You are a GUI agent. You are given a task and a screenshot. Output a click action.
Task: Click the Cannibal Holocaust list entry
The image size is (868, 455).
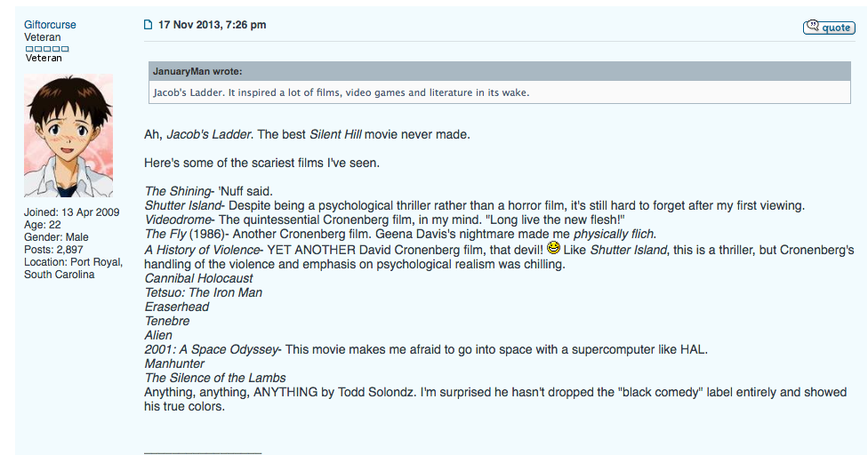tap(198, 278)
